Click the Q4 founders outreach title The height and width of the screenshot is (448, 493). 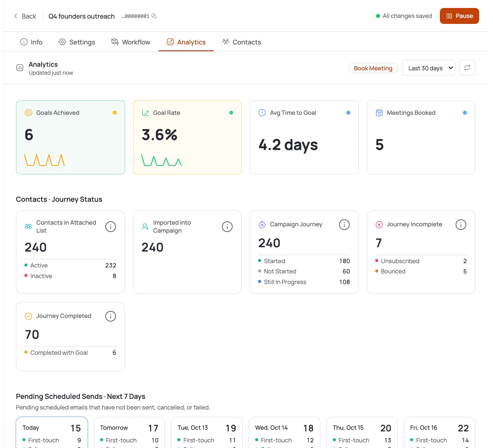pos(81,16)
